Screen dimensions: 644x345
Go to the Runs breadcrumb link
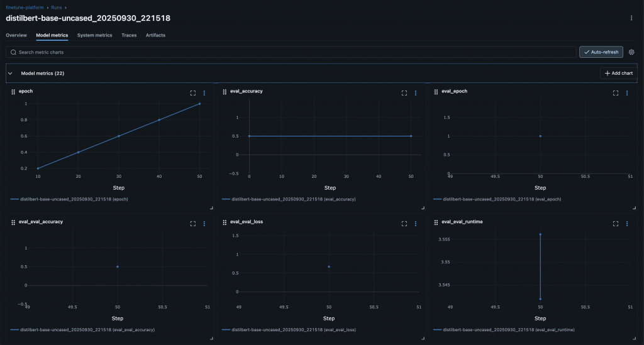click(x=56, y=8)
